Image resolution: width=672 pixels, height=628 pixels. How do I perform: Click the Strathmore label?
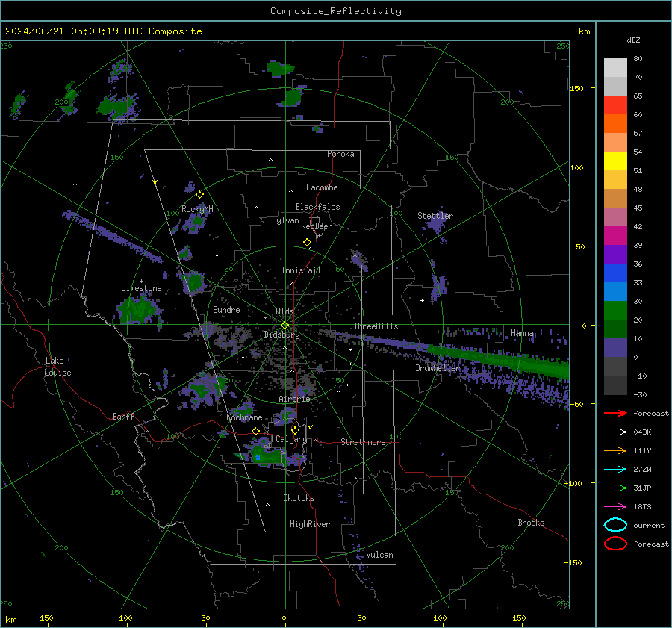(363, 442)
